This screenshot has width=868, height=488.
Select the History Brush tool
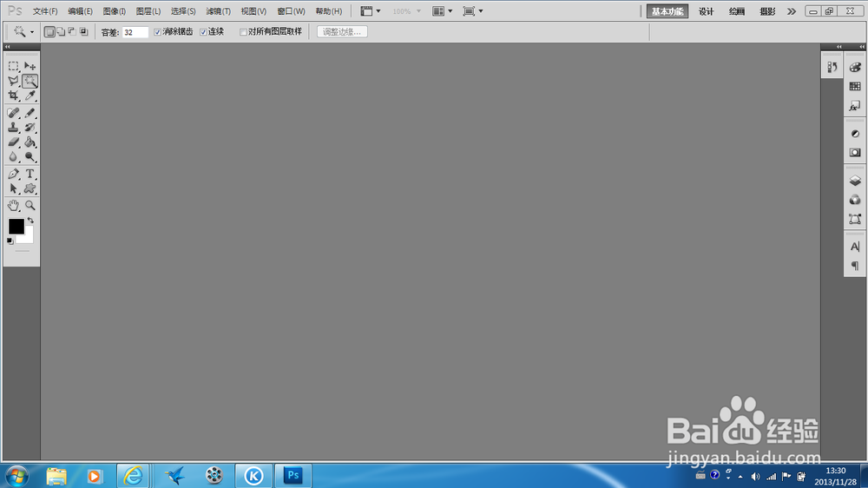[x=30, y=128]
